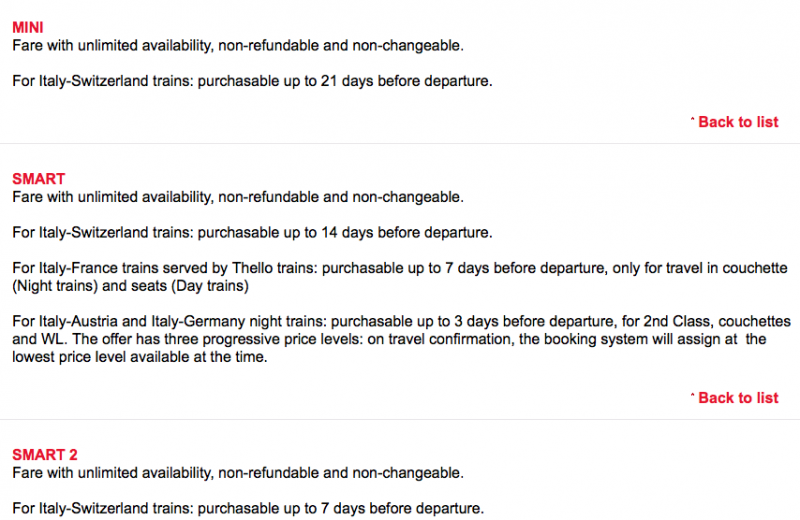Click 'Back to list' under MINI section
Image resolution: width=800 pixels, height=520 pixels.
click(x=738, y=122)
